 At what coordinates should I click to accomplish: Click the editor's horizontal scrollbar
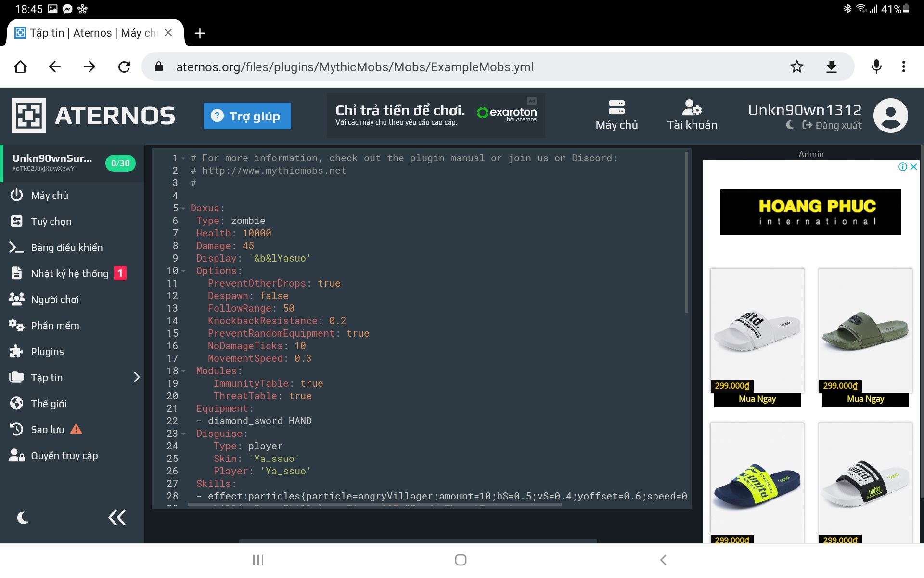374,505
